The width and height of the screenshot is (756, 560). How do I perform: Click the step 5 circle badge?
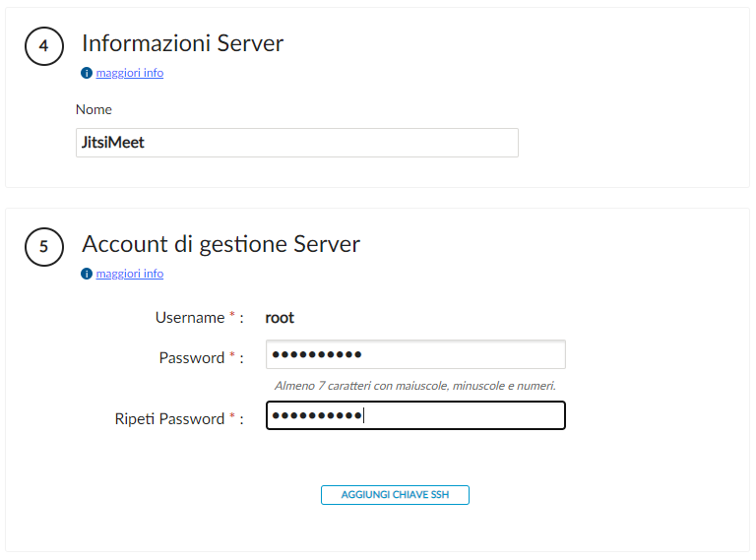point(43,247)
